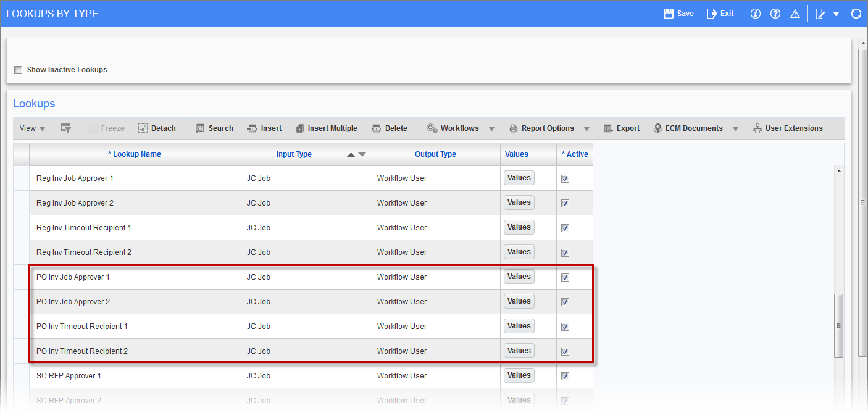The width and height of the screenshot is (868, 413).
Task: Click the warning triangle icon
Action: [795, 14]
